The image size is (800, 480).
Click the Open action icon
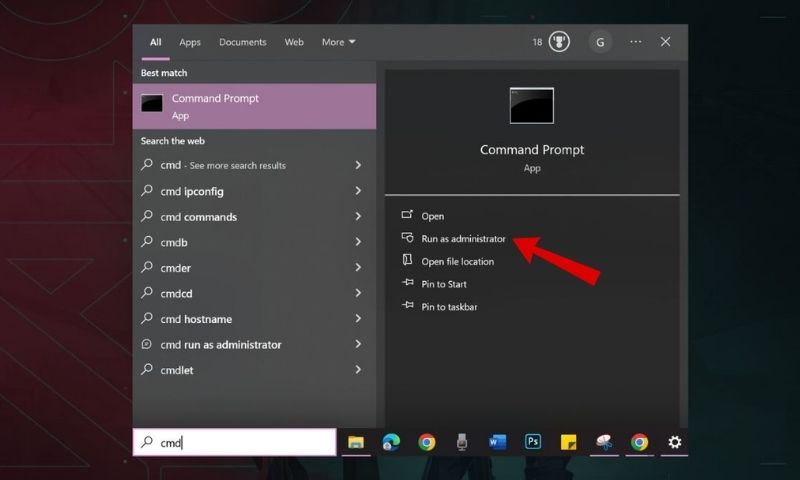[x=407, y=215]
